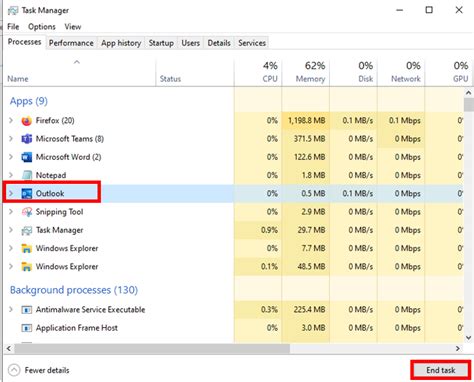Click the Task Manager row icon
Image resolution: width=474 pixels, height=382 pixels.
[26, 230]
